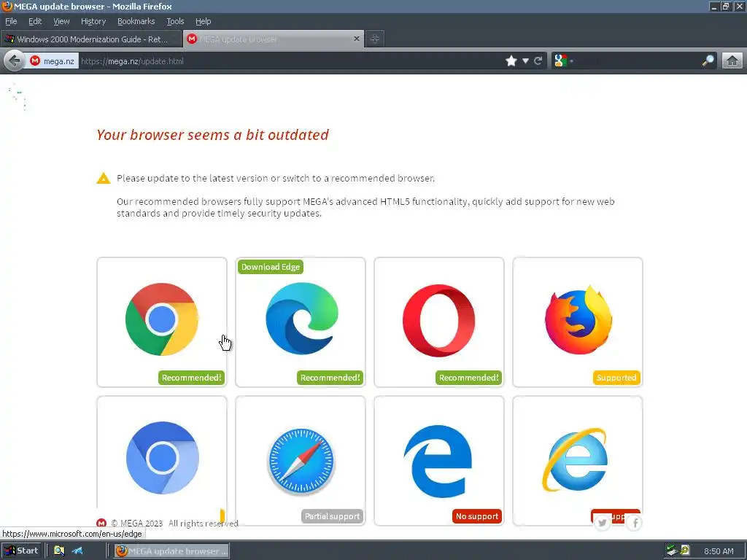
Task: Select the MEGA update browser tab
Action: click(x=273, y=39)
